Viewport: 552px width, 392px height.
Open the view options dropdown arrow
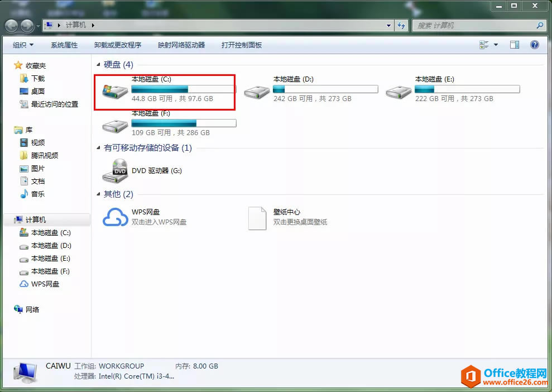coord(496,45)
